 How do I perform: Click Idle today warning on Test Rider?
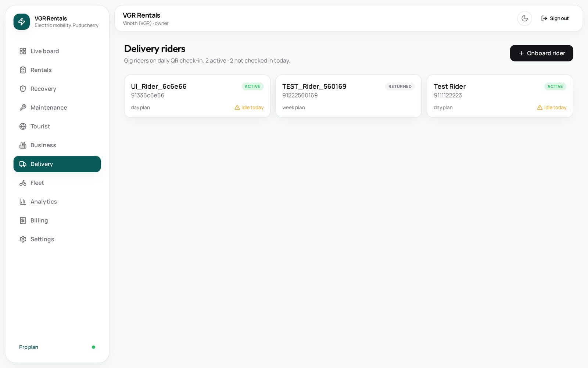click(552, 107)
